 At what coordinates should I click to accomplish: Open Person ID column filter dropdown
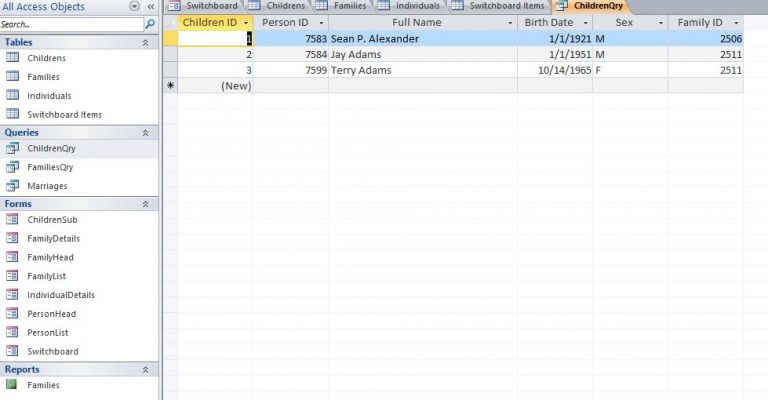pyautogui.click(x=321, y=23)
